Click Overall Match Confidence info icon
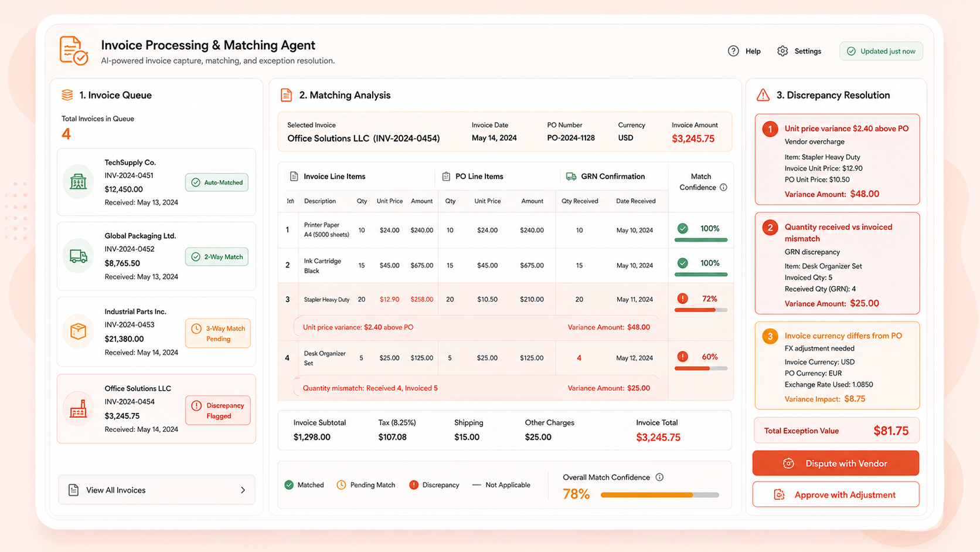 click(659, 478)
